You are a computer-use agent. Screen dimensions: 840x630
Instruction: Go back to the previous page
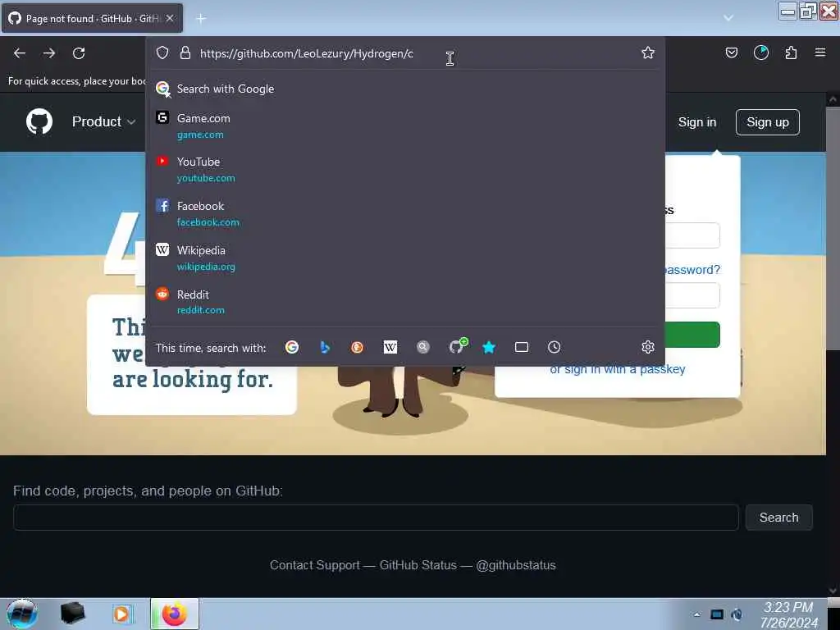click(20, 53)
